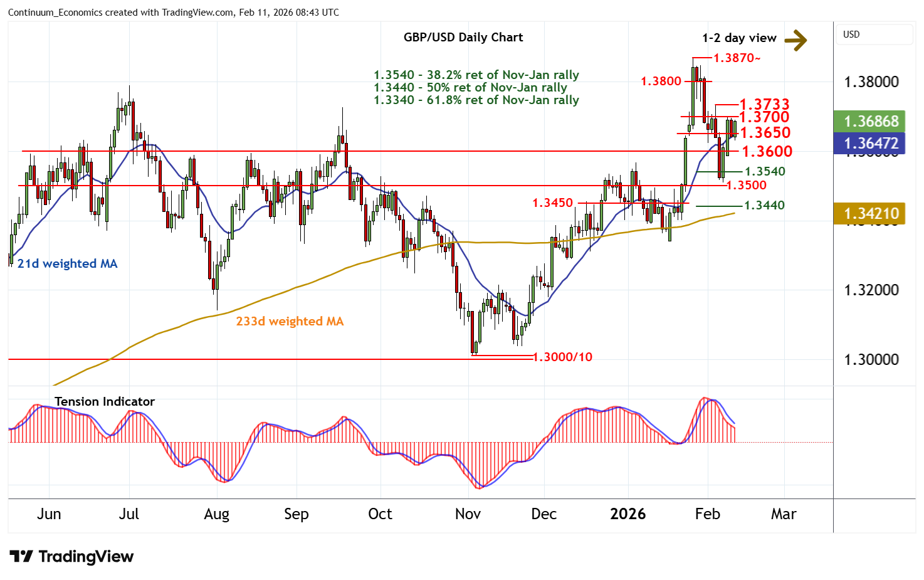Click the Tension Indicator label
The width and height of the screenshot is (924, 580).
(104, 402)
